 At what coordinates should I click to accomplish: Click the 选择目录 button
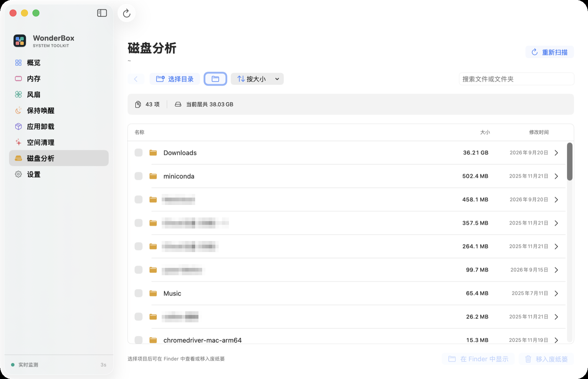[x=175, y=79]
